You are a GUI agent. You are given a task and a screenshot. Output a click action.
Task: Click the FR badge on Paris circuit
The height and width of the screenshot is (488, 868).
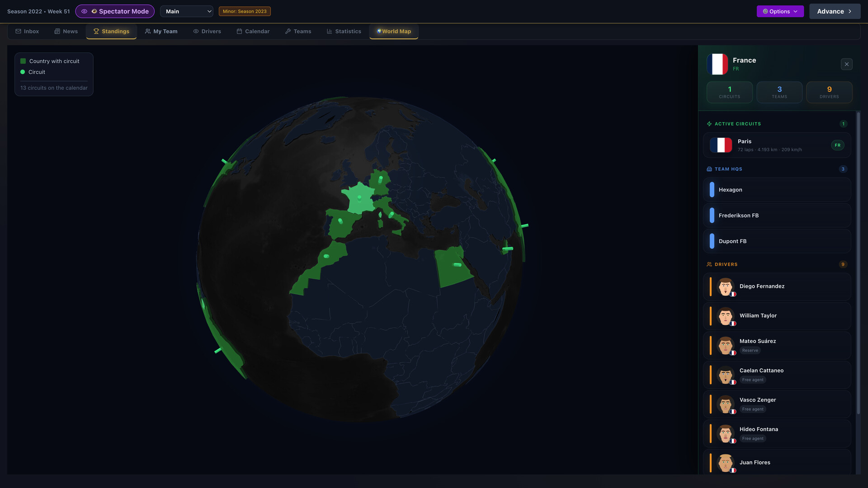tap(838, 145)
